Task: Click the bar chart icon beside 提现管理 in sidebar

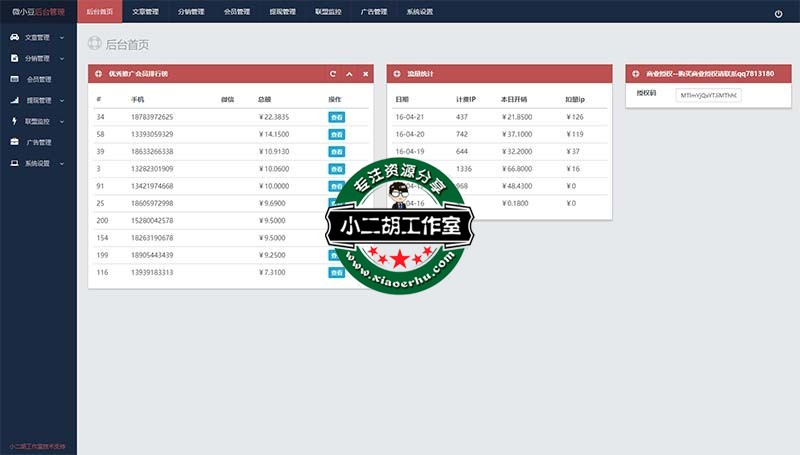Action: tap(14, 100)
